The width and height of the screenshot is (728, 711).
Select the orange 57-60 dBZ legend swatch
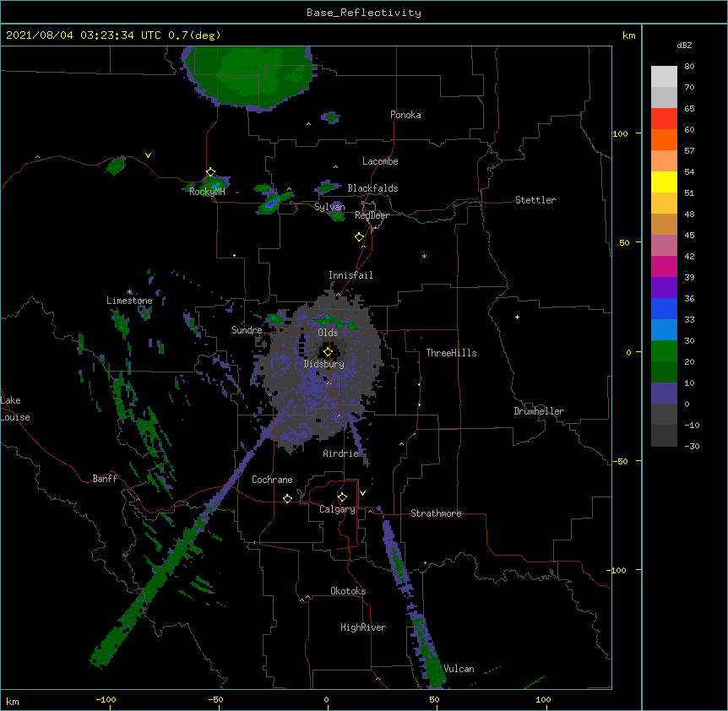pyautogui.click(x=664, y=140)
